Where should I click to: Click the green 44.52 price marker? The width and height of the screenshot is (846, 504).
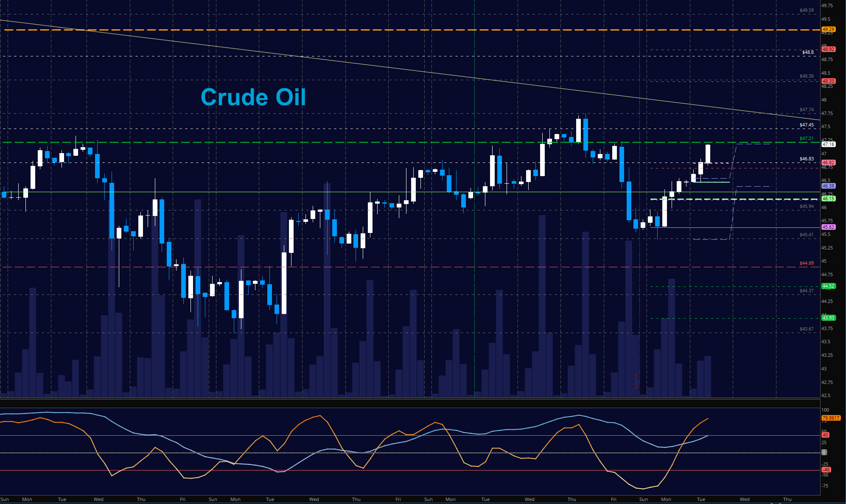(828, 286)
